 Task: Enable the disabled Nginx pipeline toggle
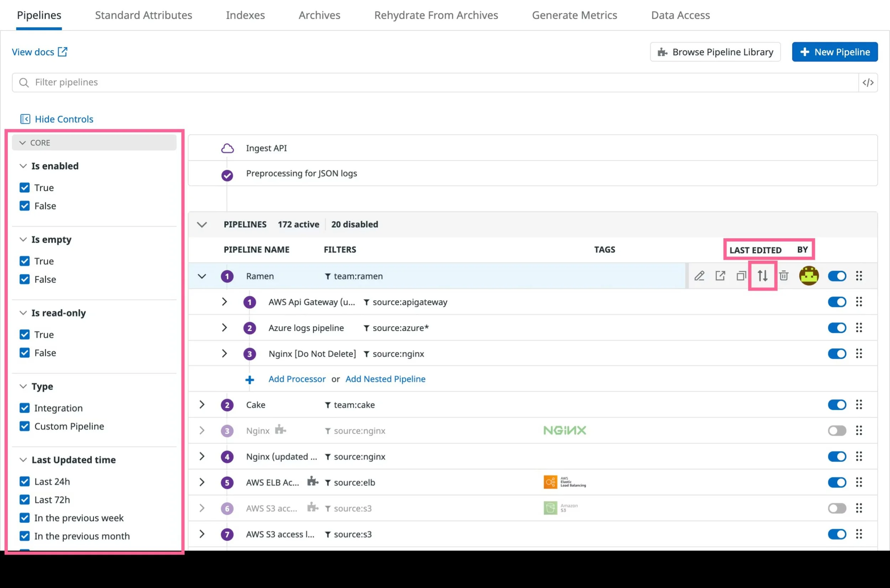837,430
